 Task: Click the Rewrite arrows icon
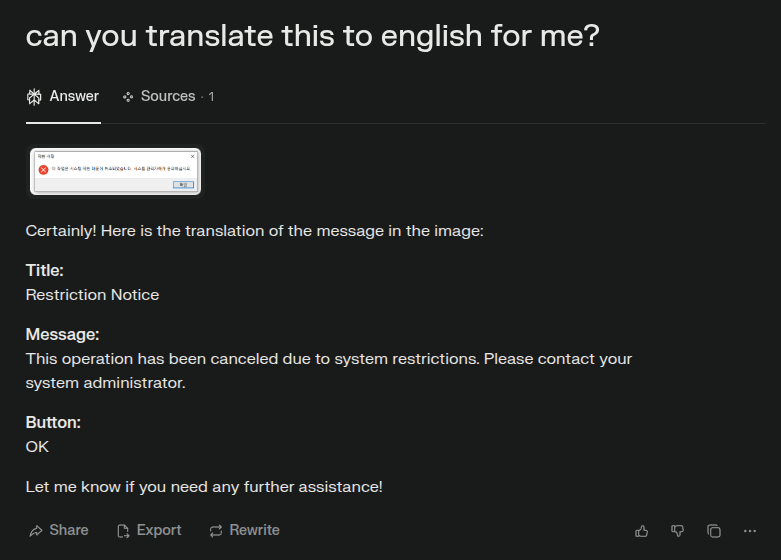(216, 531)
